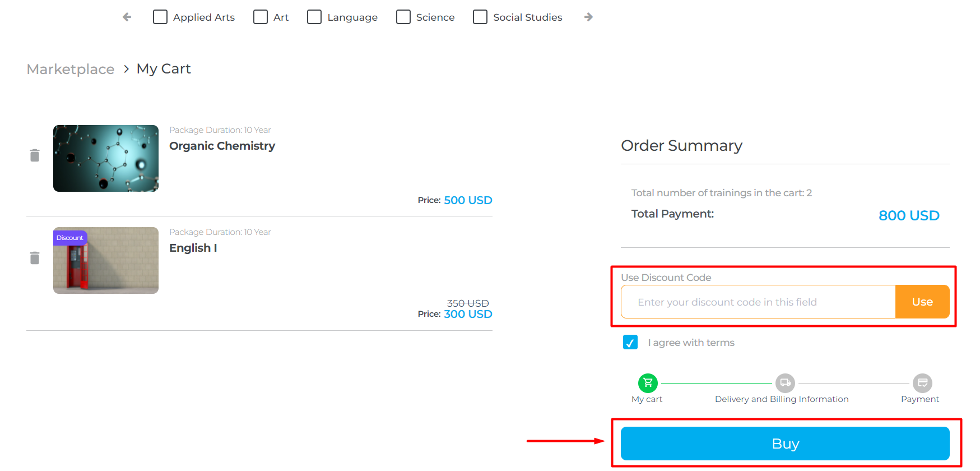This screenshot has width=980, height=471.
Task: Open the English I course title
Action: [193, 248]
